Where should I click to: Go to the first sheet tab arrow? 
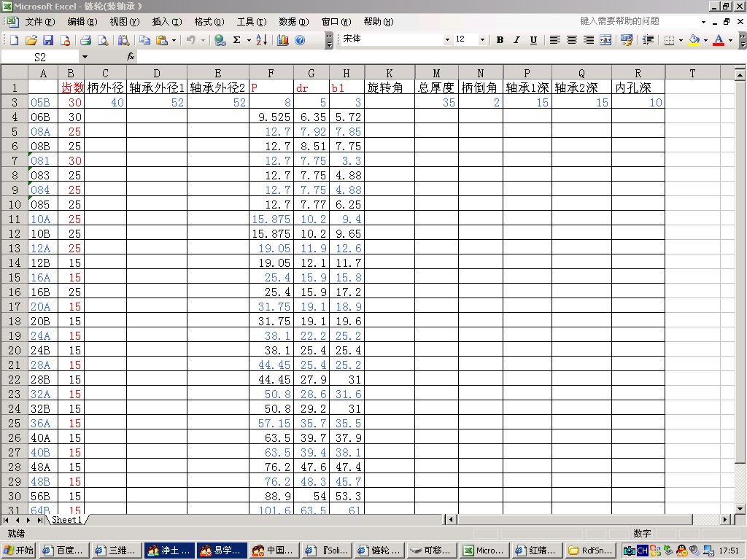[6, 519]
